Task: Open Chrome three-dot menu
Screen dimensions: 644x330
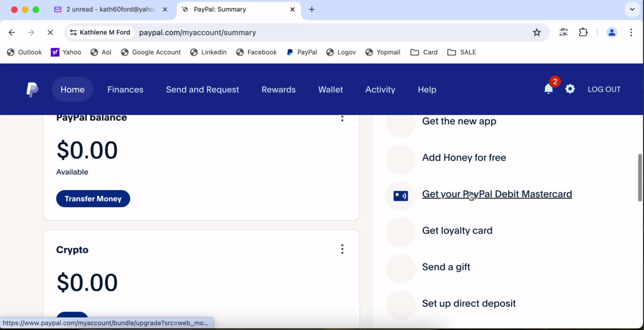Action: pos(631,32)
